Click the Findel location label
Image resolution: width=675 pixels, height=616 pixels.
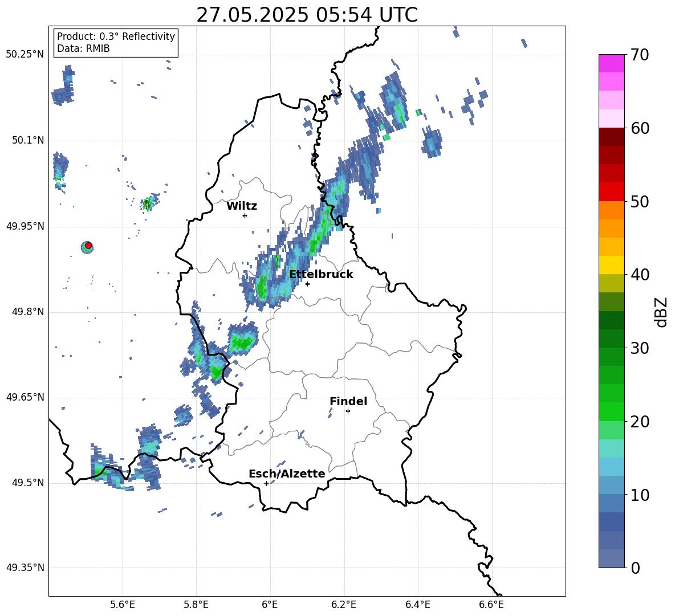point(348,401)
